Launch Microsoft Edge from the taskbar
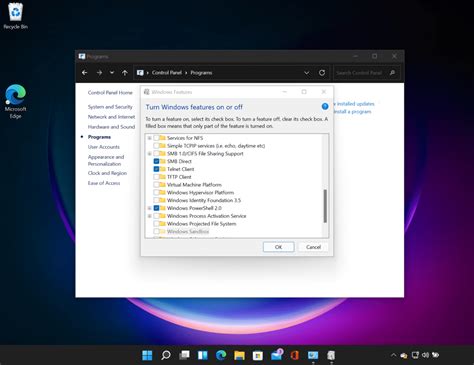Screen dimensions: 474x365 click(221, 355)
